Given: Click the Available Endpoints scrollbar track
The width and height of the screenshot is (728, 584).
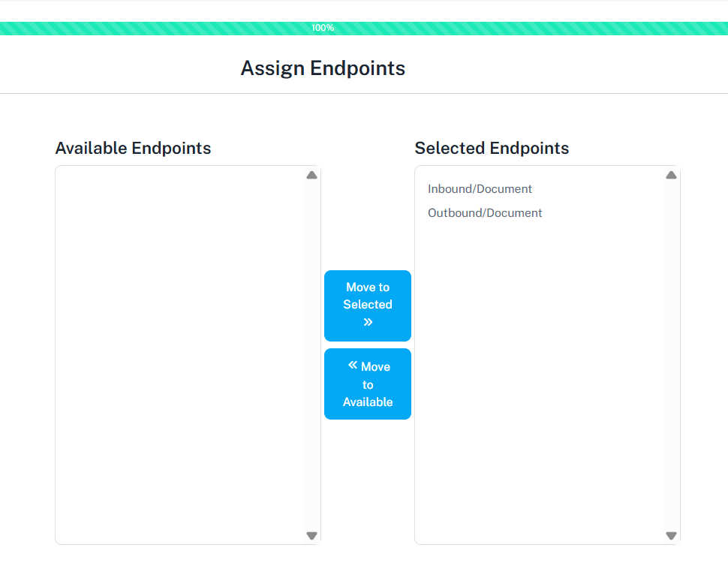Looking at the screenshot, I should tap(312, 353).
